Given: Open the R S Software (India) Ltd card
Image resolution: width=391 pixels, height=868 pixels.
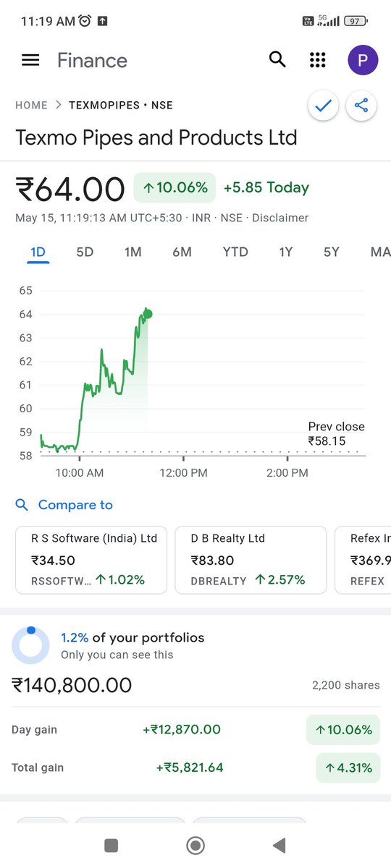Looking at the screenshot, I should (91, 560).
